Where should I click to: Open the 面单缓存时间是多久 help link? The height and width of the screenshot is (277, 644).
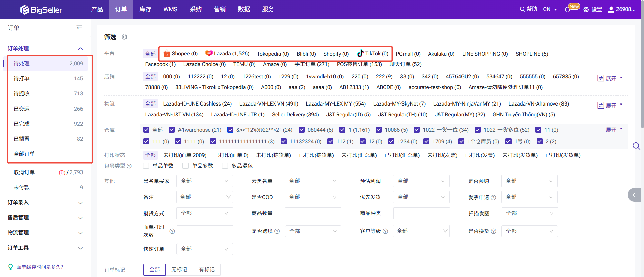40,267
